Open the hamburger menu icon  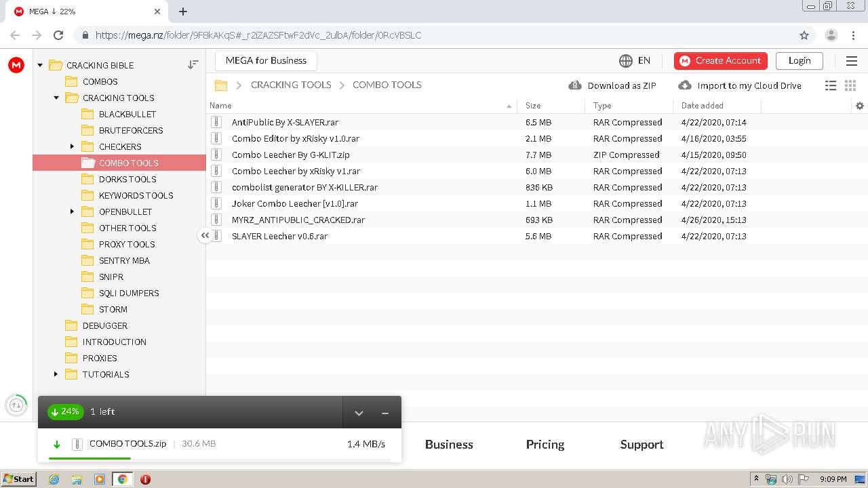(852, 61)
